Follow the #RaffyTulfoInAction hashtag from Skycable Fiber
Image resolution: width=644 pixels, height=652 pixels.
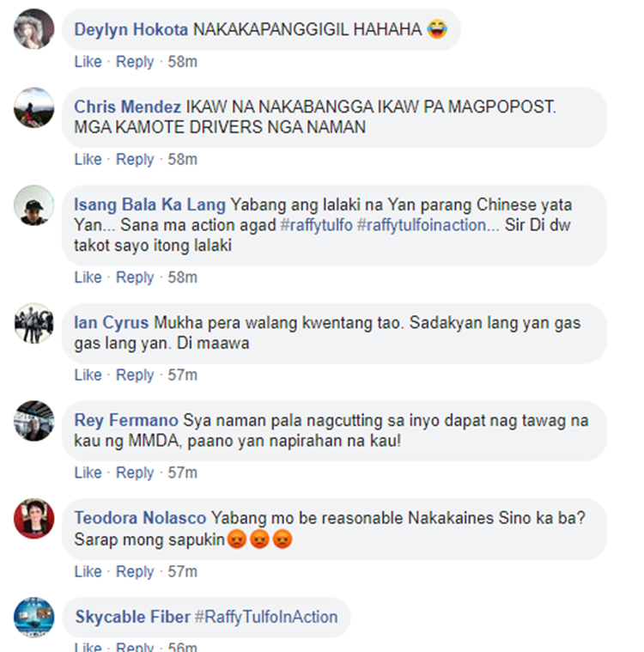pos(266,617)
